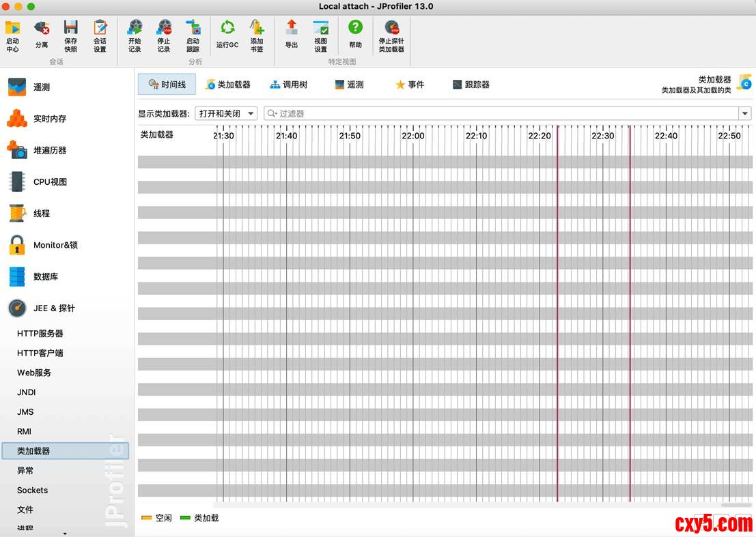Open the 打开和关闭 class loader dropdown
Screen dimensions: 756x537
(226, 114)
